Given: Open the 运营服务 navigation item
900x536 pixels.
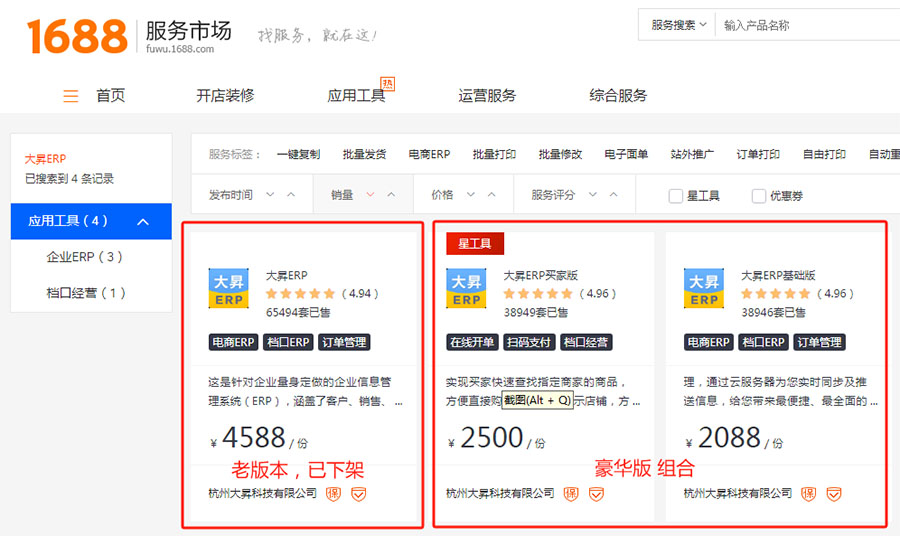Looking at the screenshot, I should tap(487, 95).
